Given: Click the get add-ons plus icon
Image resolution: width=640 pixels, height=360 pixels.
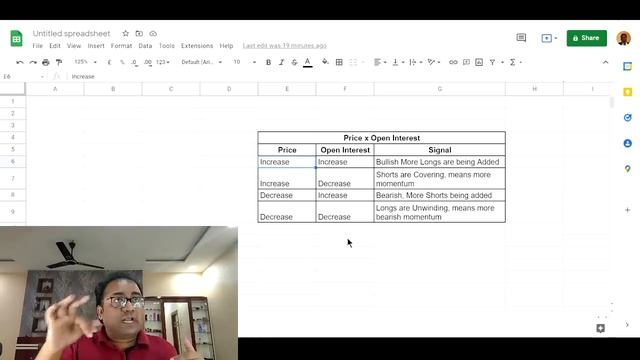Looking at the screenshot, I should (627, 210).
